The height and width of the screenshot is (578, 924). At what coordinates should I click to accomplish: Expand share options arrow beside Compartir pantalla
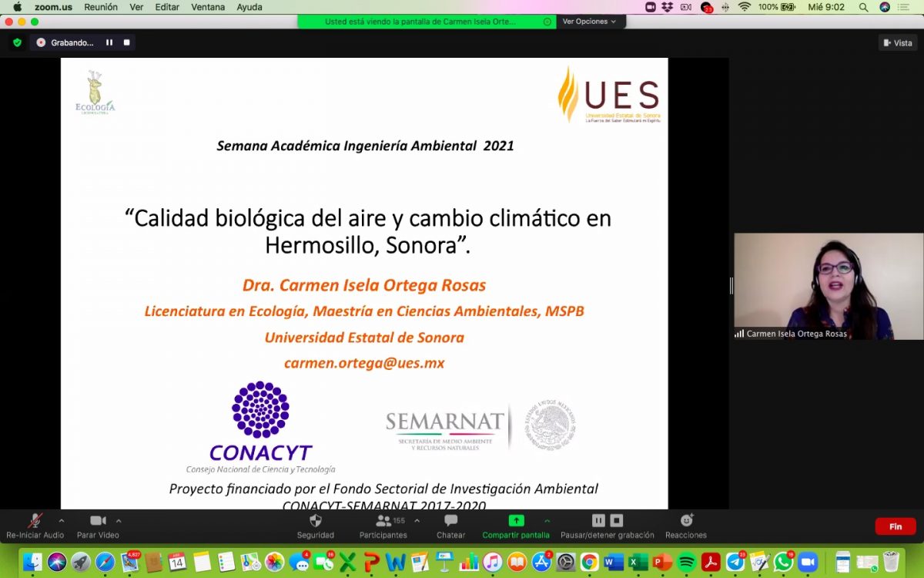coord(547,520)
